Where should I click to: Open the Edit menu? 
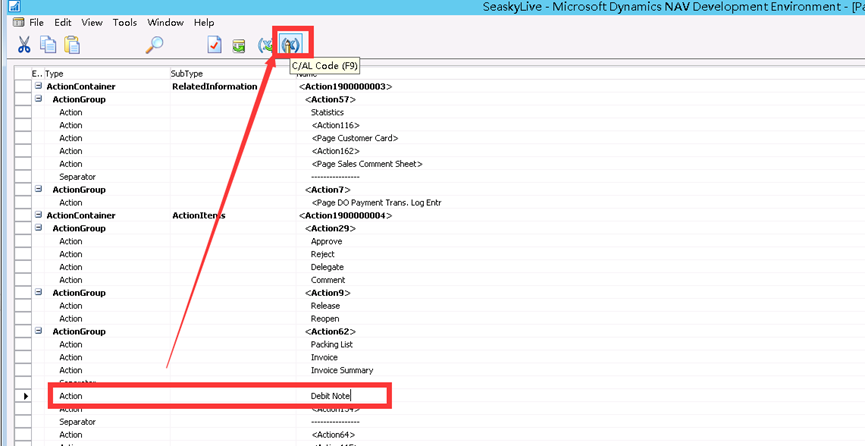click(x=63, y=23)
